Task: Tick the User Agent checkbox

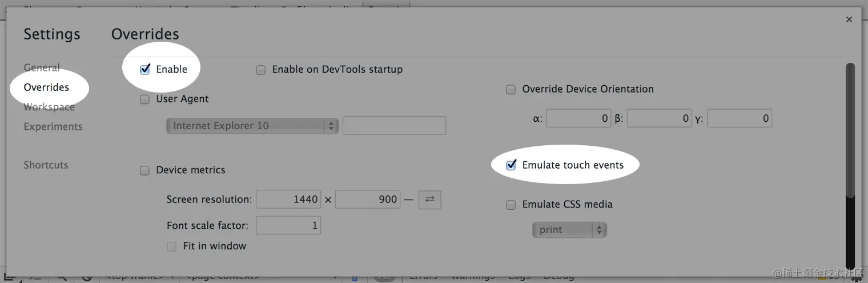Action: [x=145, y=99]
